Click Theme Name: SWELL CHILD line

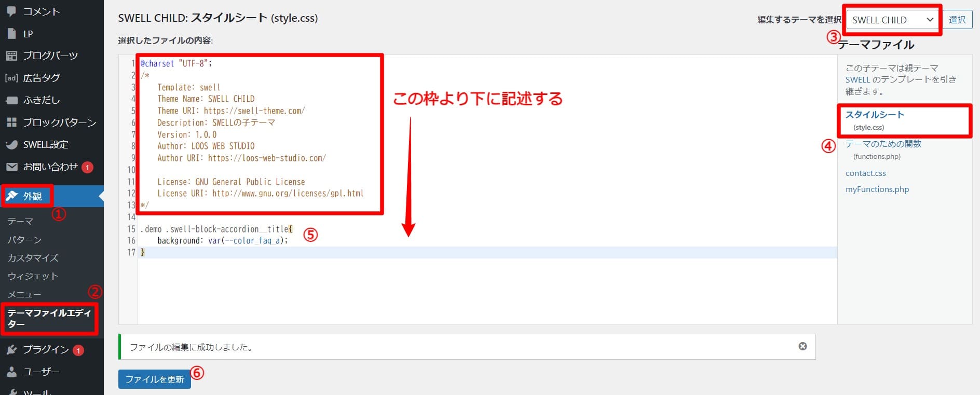[x=206, y=99]
